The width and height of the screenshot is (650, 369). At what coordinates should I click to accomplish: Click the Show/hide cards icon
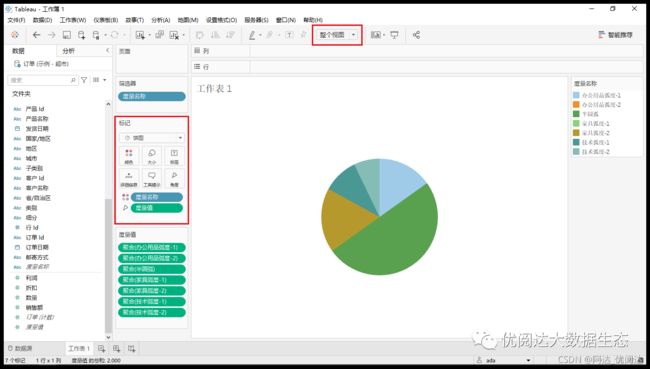coord(375,35)
